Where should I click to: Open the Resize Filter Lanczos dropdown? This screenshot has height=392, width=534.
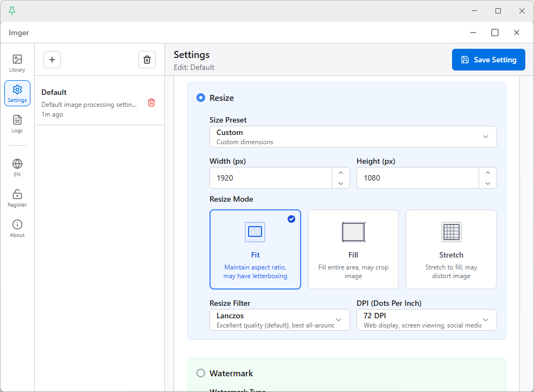coord(279,320)
